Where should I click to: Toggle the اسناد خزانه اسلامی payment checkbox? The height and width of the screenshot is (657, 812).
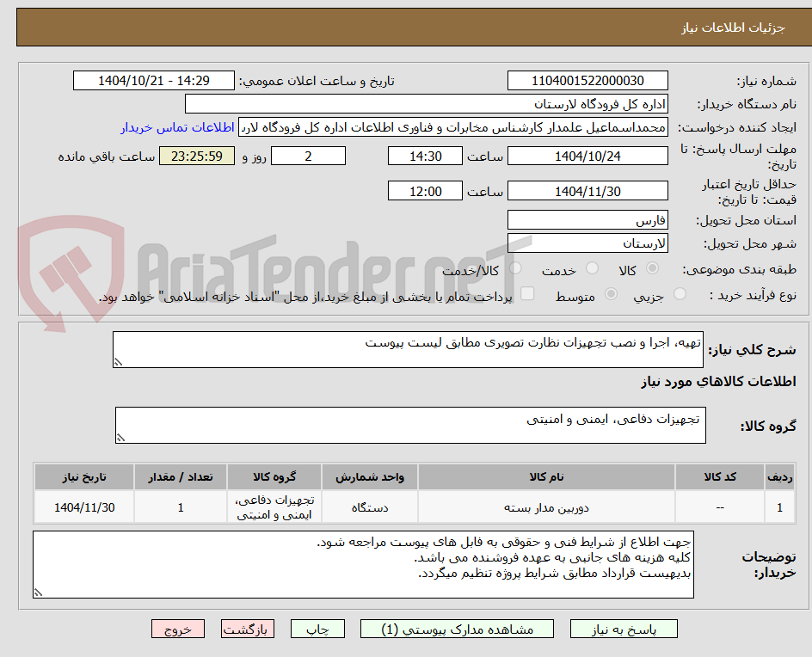point(527,293)
